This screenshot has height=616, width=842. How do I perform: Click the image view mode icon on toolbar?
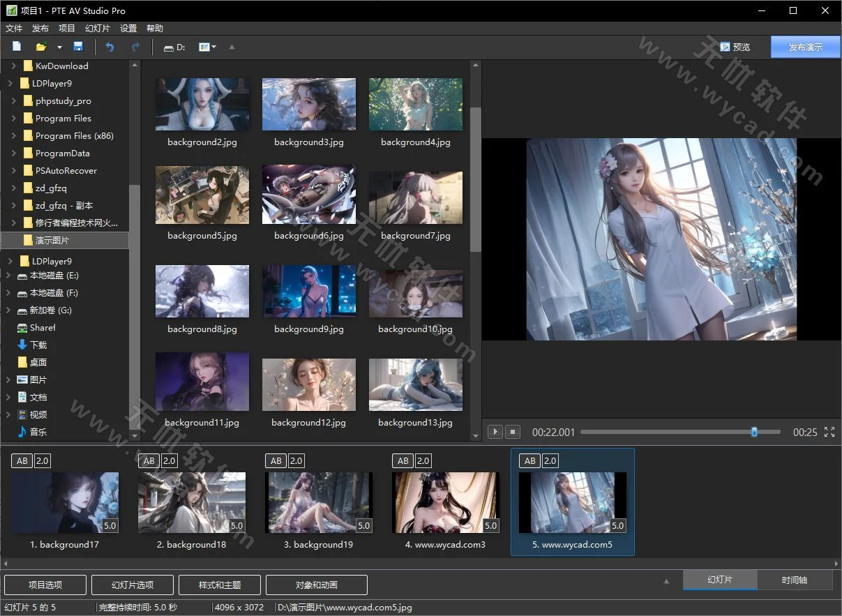pos(204,47)
